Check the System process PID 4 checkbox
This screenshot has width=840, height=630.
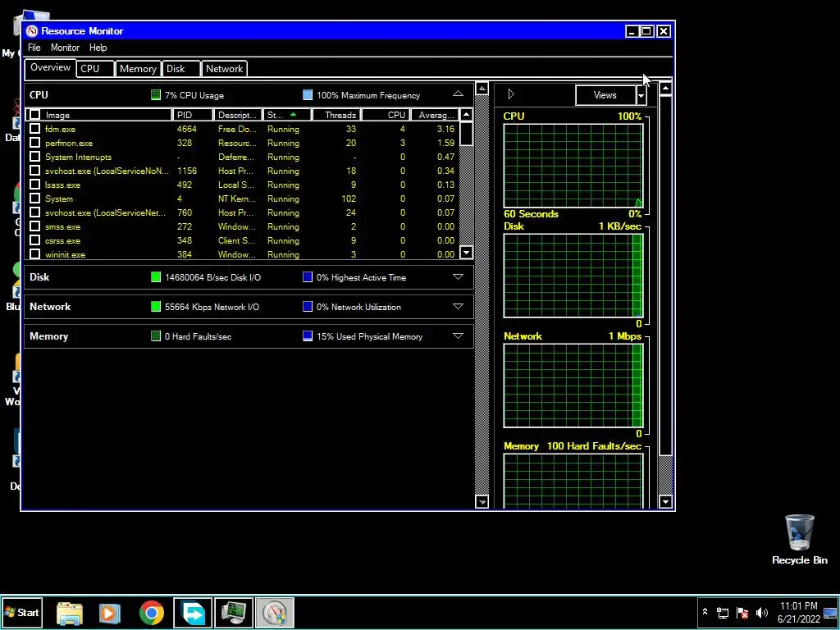pyautogui.click(x=34, y=199)
